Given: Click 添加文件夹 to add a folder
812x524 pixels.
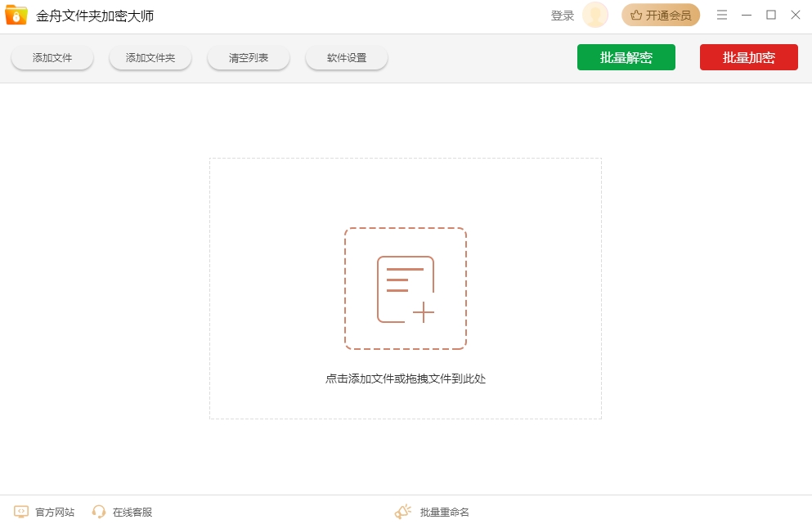Looking at the screenshot, I should pos(150,57).
